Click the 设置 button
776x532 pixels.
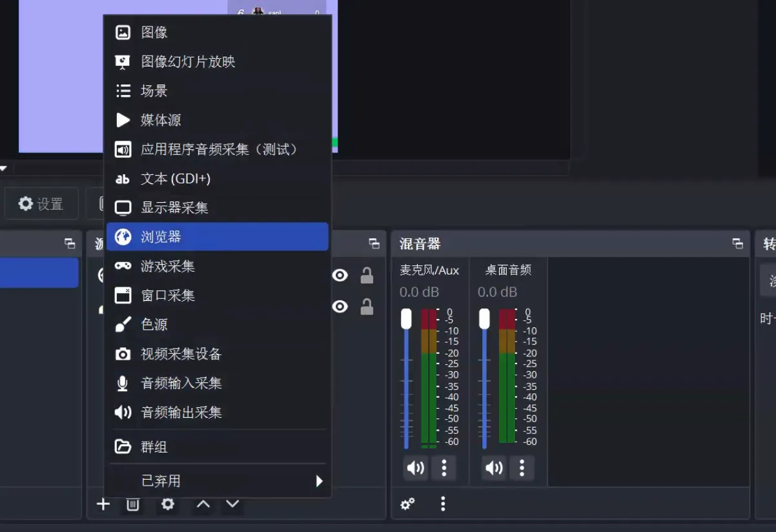pyautogui.click(x=41, y=204)
